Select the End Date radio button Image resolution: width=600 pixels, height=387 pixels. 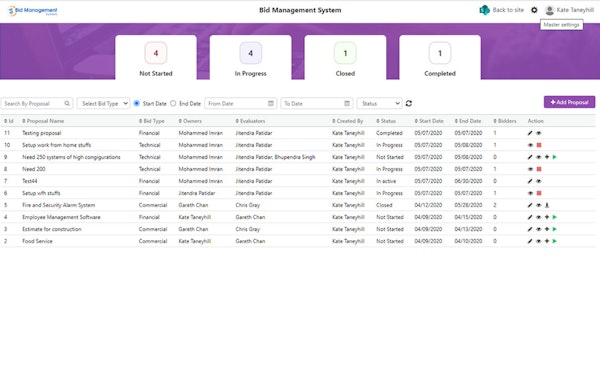[173, 103]
